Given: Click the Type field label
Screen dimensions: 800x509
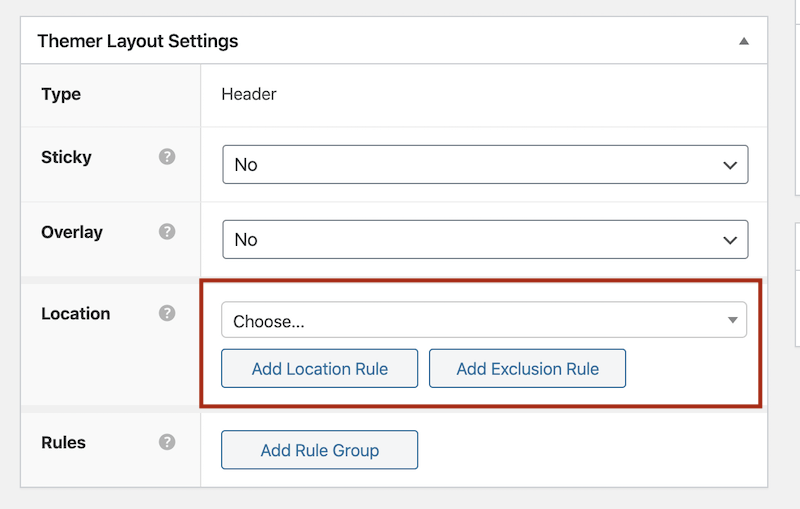Looking at the screenshot, I should (61, 94).
